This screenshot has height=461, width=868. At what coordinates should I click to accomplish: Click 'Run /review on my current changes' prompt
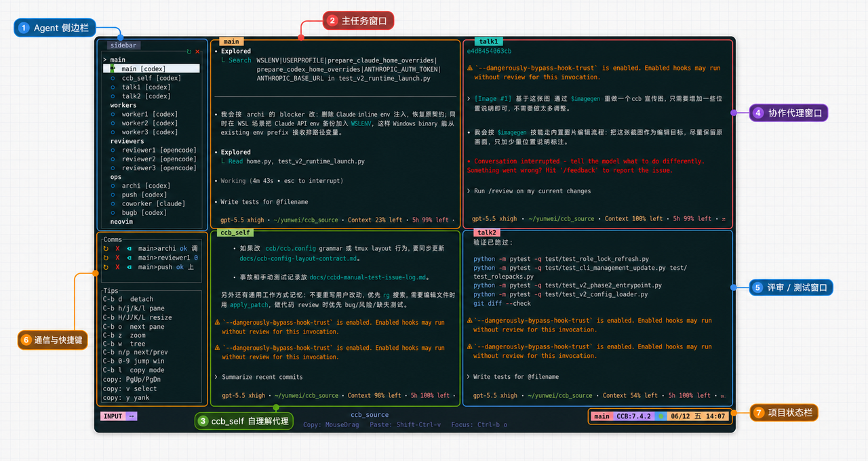(532, 191)
